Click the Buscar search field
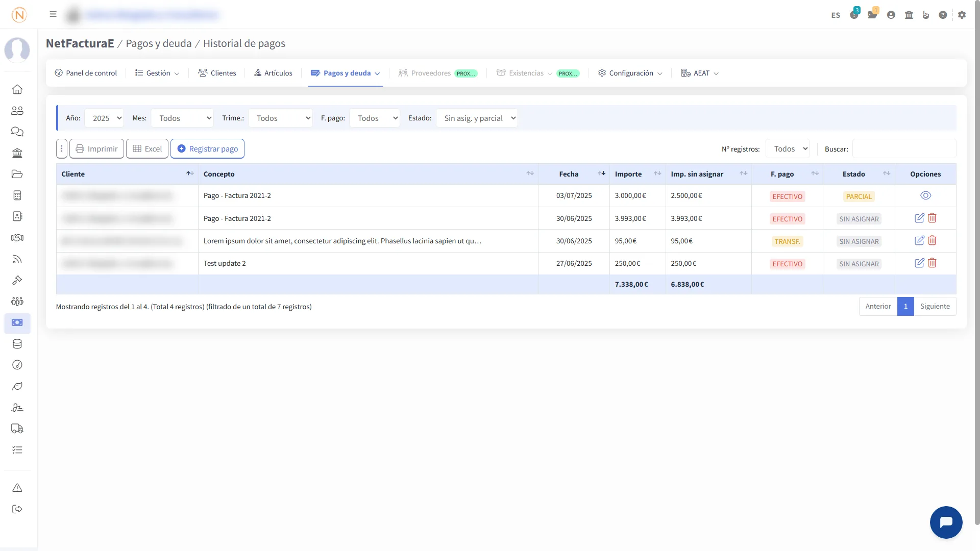This screenshot has width=980, height=551. coord(904,149)
